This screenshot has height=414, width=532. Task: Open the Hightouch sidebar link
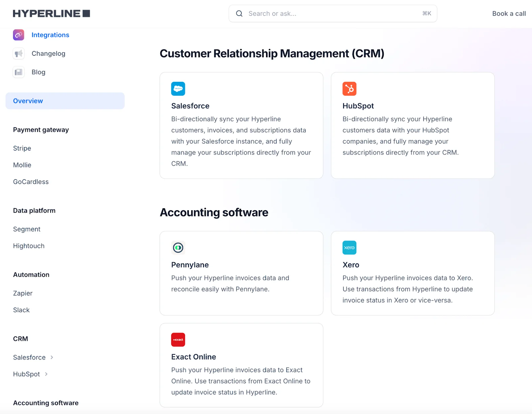pos(29,246)
